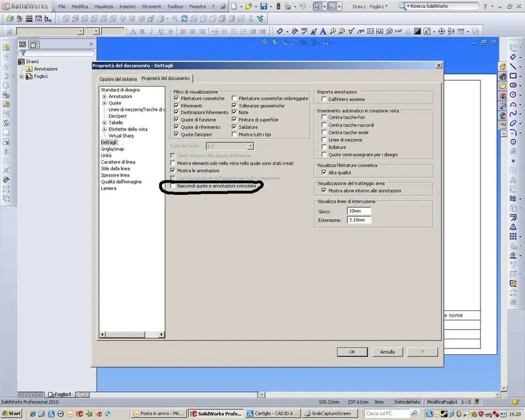
Task: Click the Smart Dimension icon
Action: [x=280, y=31]
